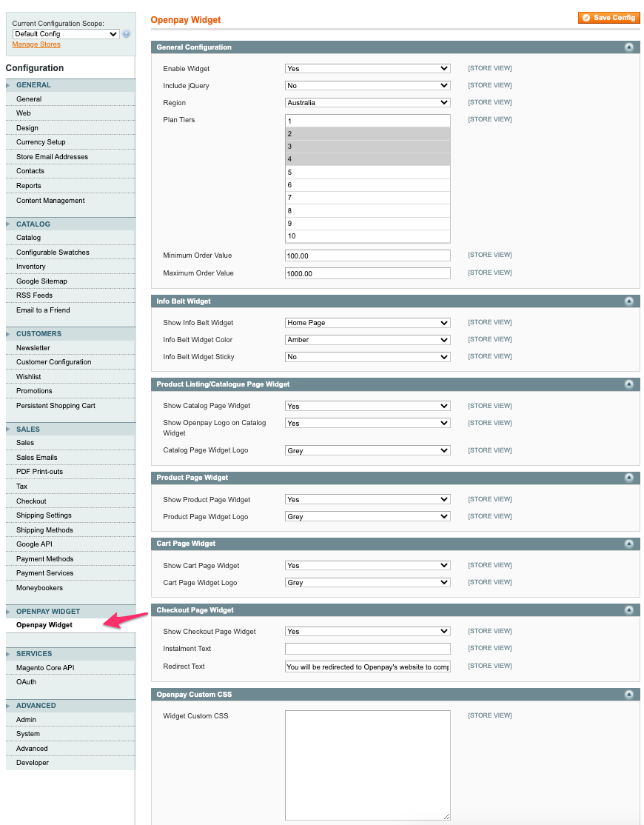Collapse the Openpay Custom CSS section
644x825 pixels.
click(629, 694)
